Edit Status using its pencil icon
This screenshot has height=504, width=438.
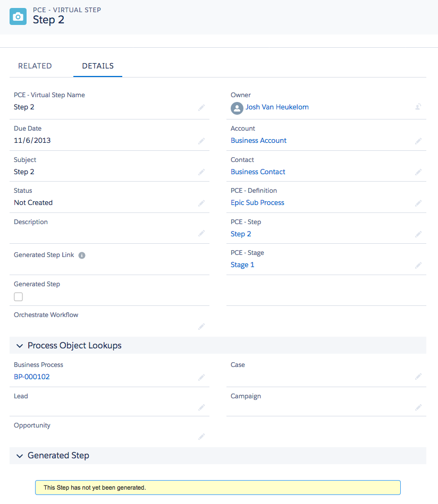pos(201,203)
